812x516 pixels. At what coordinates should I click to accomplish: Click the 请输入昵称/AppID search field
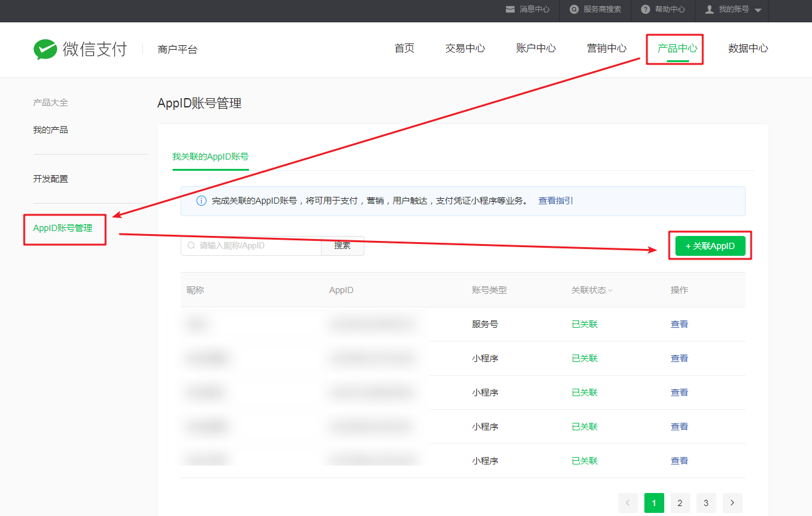pos(251,246)
